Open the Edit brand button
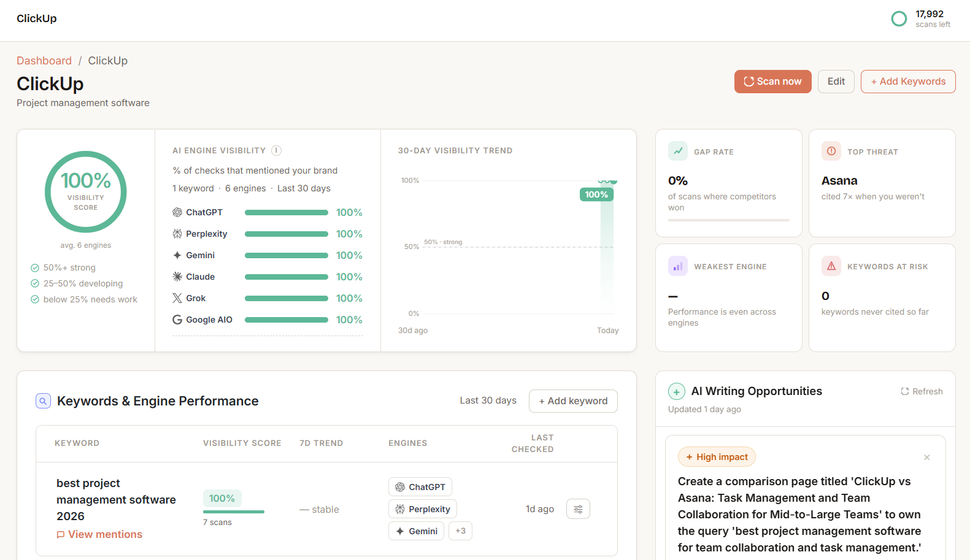Viewport: 970px width, 560px height. [836, 82]
